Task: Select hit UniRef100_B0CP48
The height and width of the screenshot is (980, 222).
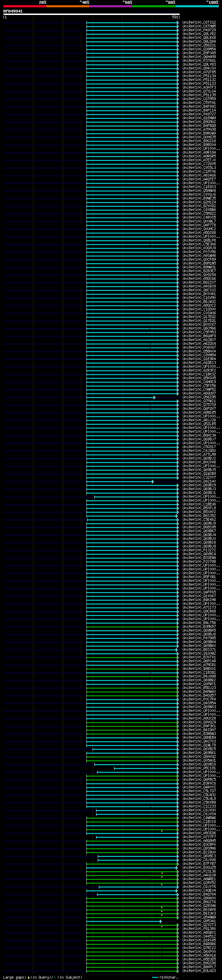Action: coord(199,462)
